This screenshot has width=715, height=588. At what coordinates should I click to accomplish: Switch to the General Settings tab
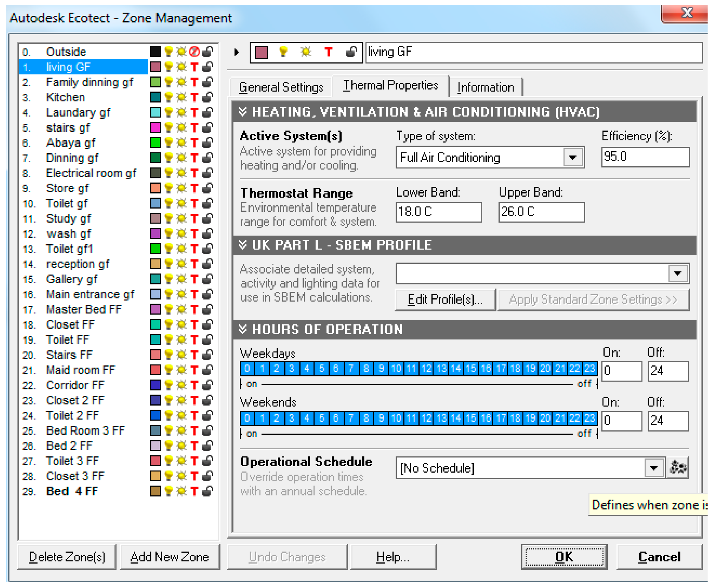click(281, 87)
